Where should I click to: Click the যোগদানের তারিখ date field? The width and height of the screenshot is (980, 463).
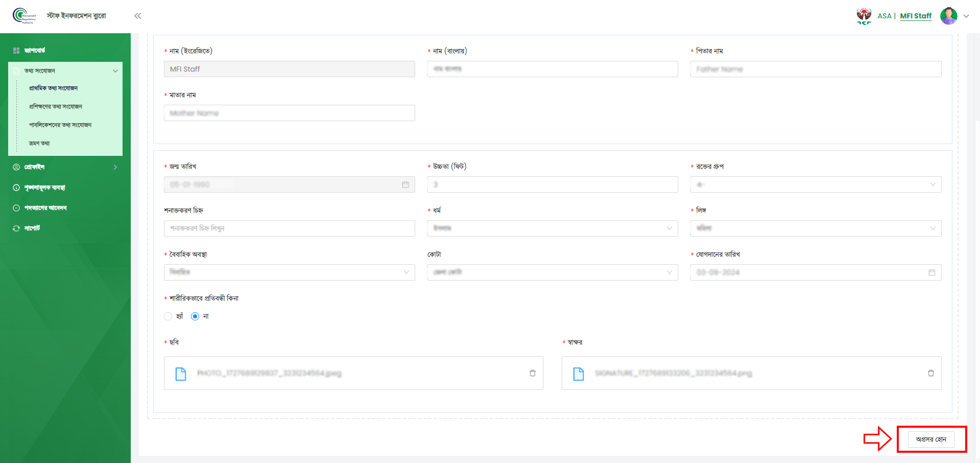pyautogui.click(x=816, y=272)
